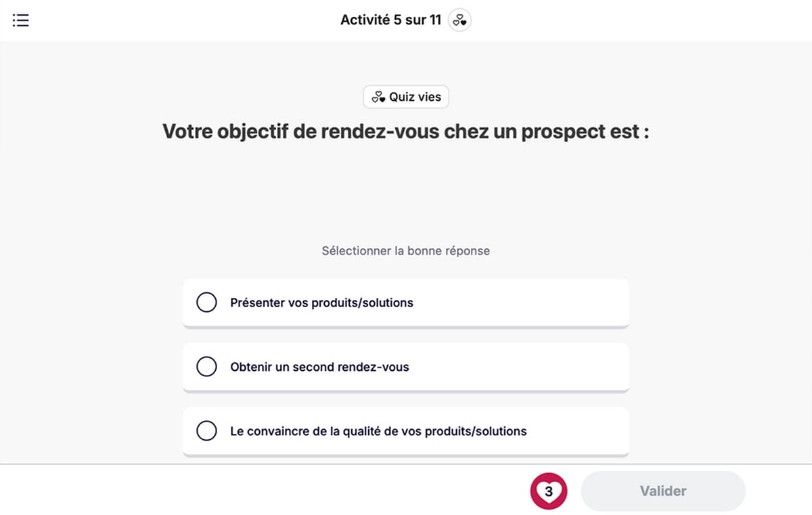This screenshot has height=515, width=812.
Task: Click the hearts icon beside 'Activité 5 sur 11'
Action: pos(459,20)
